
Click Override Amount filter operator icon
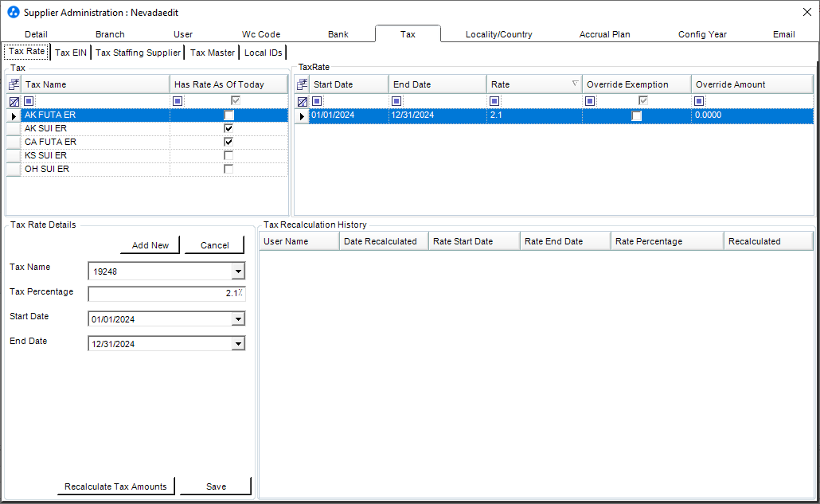[x=699, y=101]
